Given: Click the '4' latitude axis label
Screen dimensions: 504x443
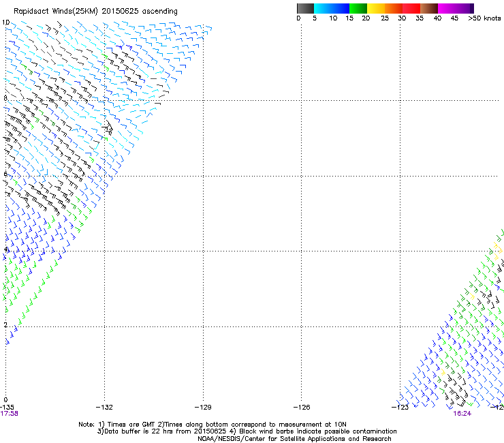Looking at the screenshot, I should coord(6,249).
